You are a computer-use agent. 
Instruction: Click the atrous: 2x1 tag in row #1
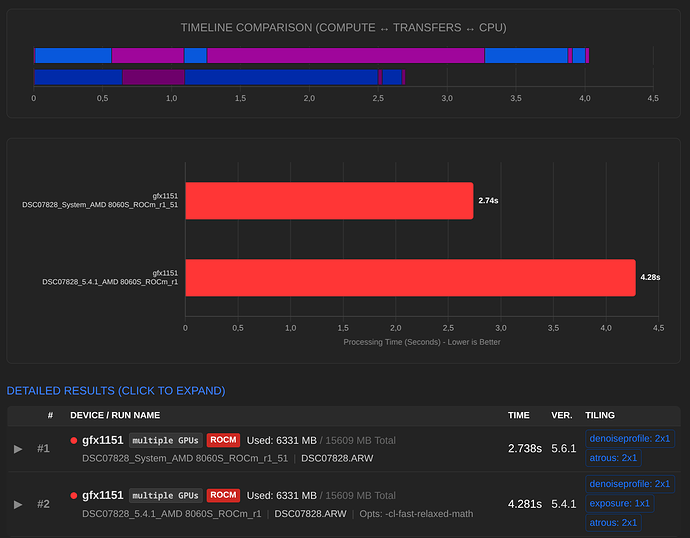tap(613, 458)
